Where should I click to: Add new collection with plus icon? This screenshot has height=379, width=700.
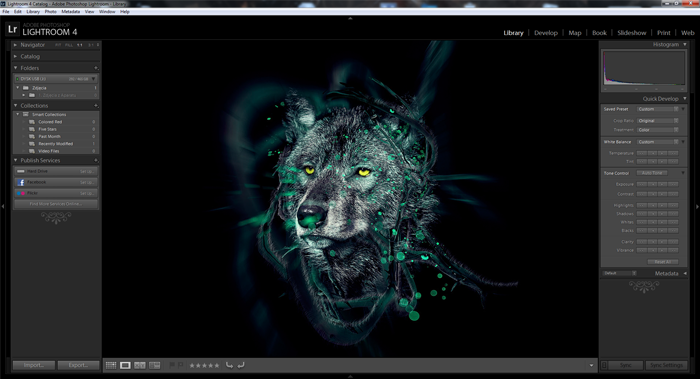tap(96, 106)
